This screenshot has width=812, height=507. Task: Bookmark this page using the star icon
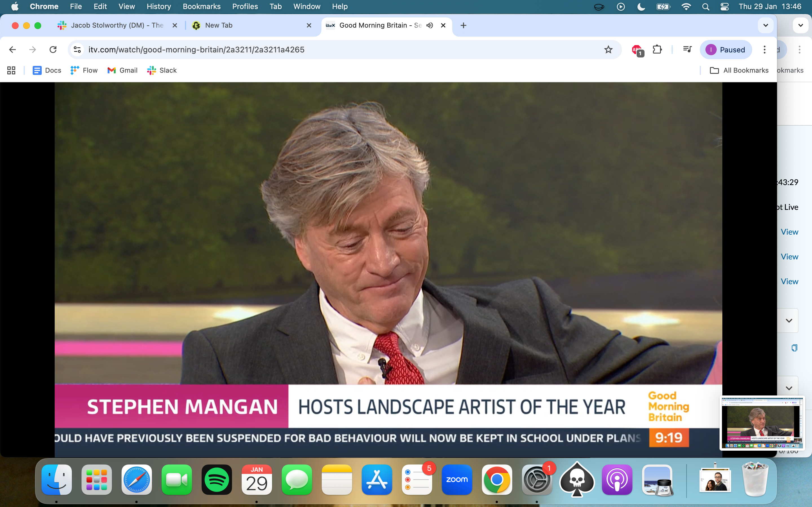point(608,50)
